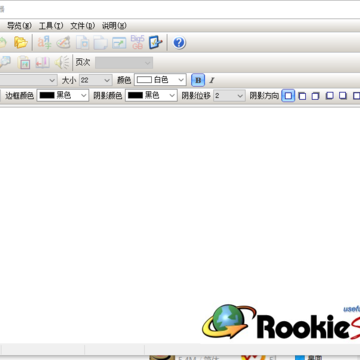Select the upper-right shadow direction option
Viewport: 360px width, 360px height.
[x=316, y=96]
